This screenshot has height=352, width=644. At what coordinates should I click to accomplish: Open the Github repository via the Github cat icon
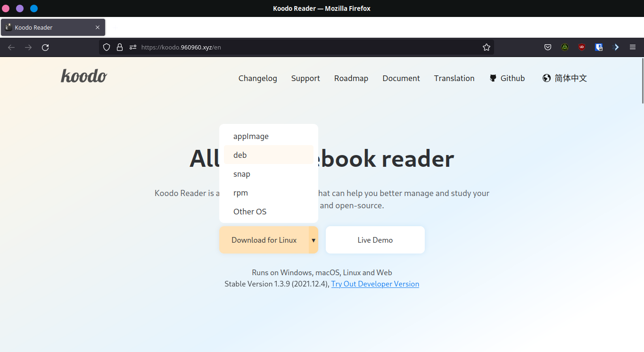point(493,78)
